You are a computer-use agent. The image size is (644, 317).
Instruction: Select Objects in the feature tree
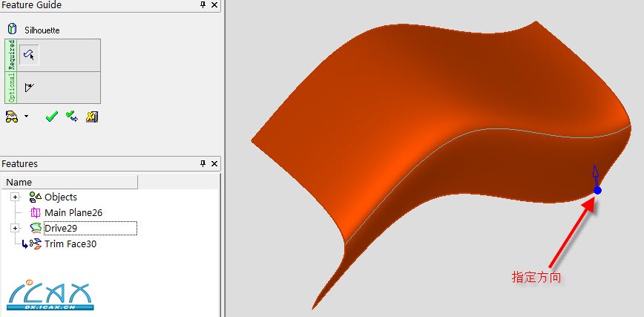[61, 197]
